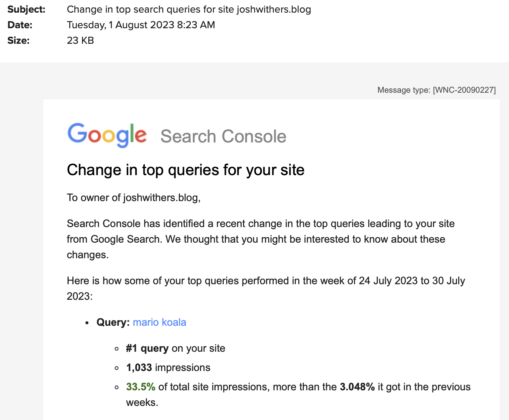
Task: Click the 1,033 impressions bullet
Action: 168,368
